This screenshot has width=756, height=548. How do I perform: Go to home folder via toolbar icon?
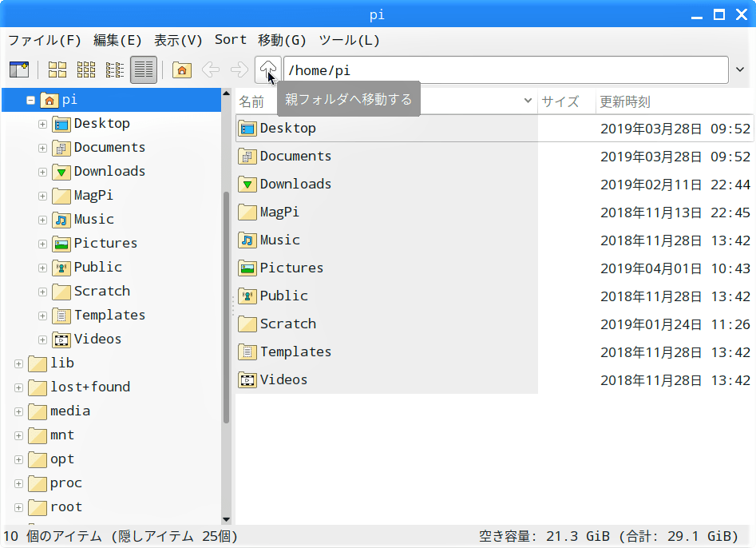[182, 70]
